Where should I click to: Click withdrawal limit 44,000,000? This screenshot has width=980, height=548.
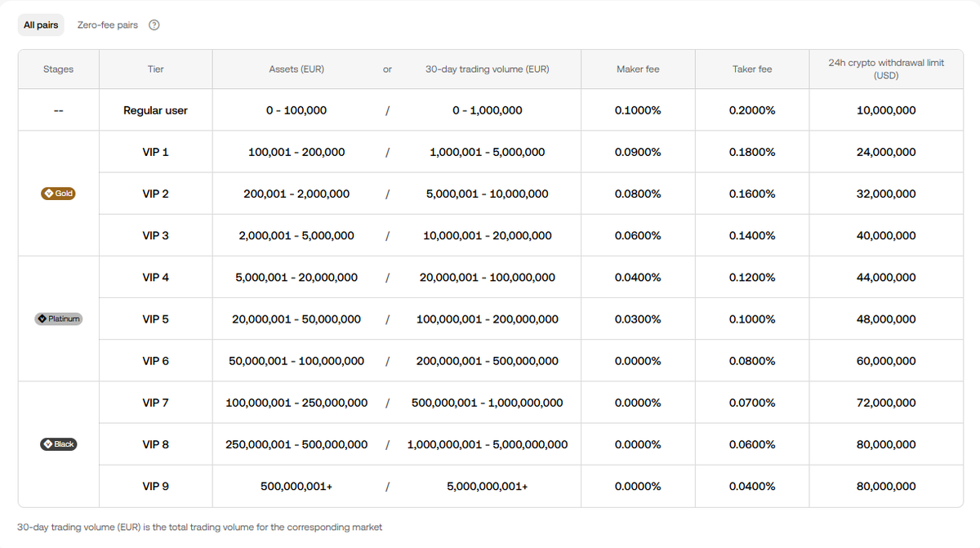click(x=886, y=277)
